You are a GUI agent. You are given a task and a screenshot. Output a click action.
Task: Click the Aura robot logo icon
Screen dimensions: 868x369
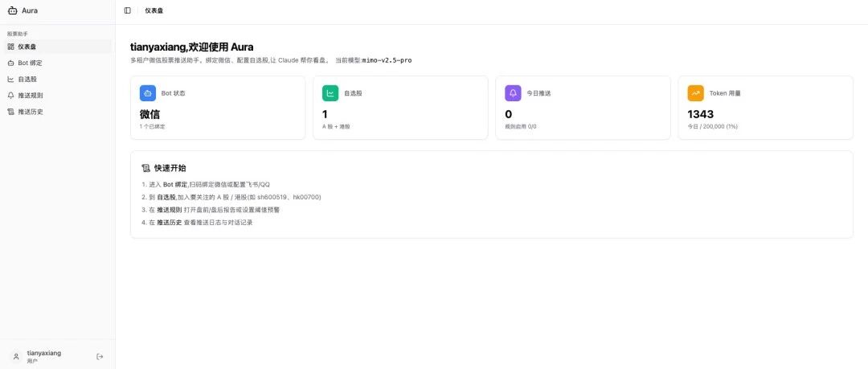pos(13,10)
